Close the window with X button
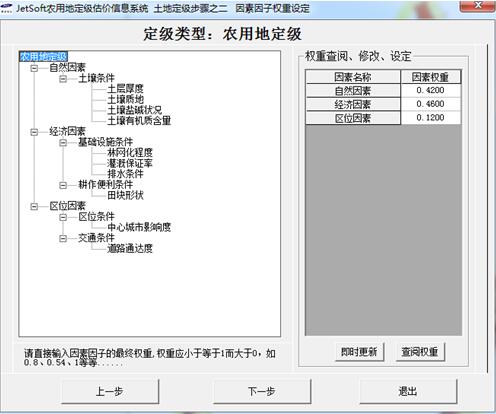 tap(478, 5)
